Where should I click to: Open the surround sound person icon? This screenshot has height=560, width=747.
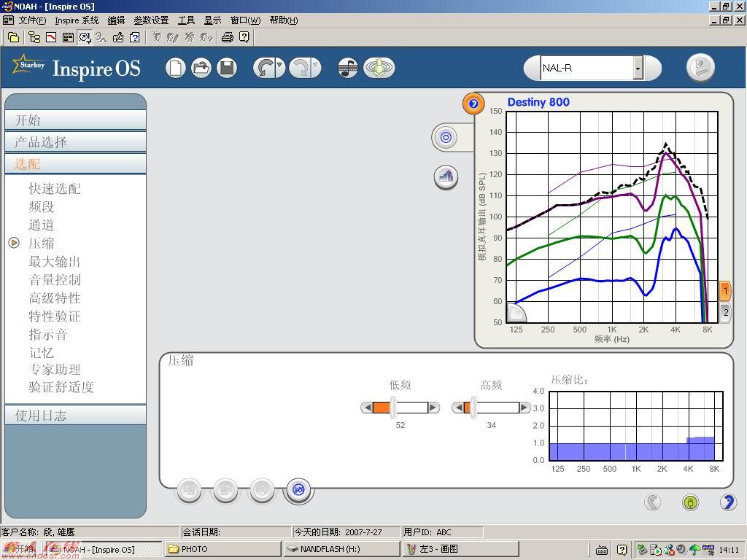(379, 68)
